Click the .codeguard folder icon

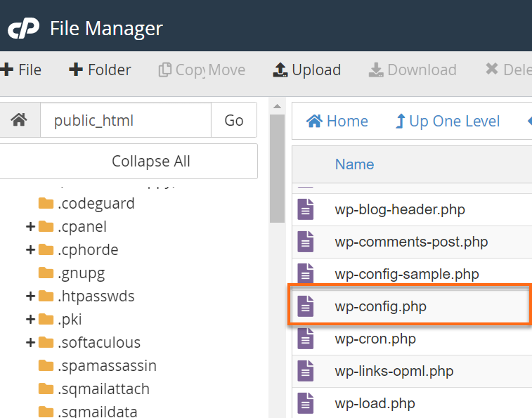click(46, 203)
